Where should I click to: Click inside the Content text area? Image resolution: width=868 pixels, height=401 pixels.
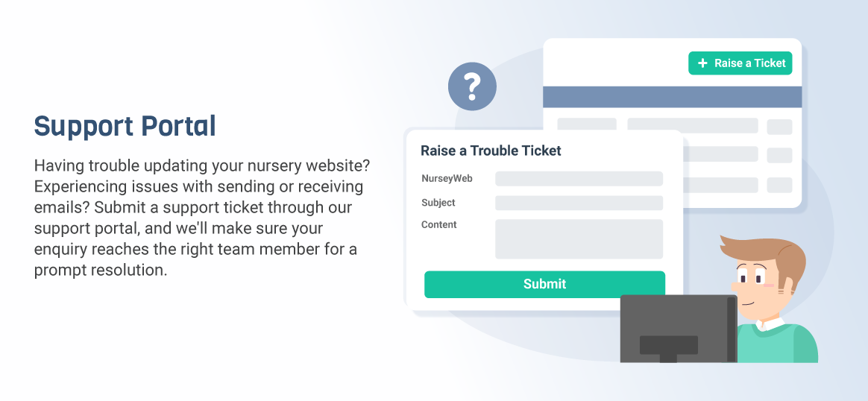tap(579, 239)
